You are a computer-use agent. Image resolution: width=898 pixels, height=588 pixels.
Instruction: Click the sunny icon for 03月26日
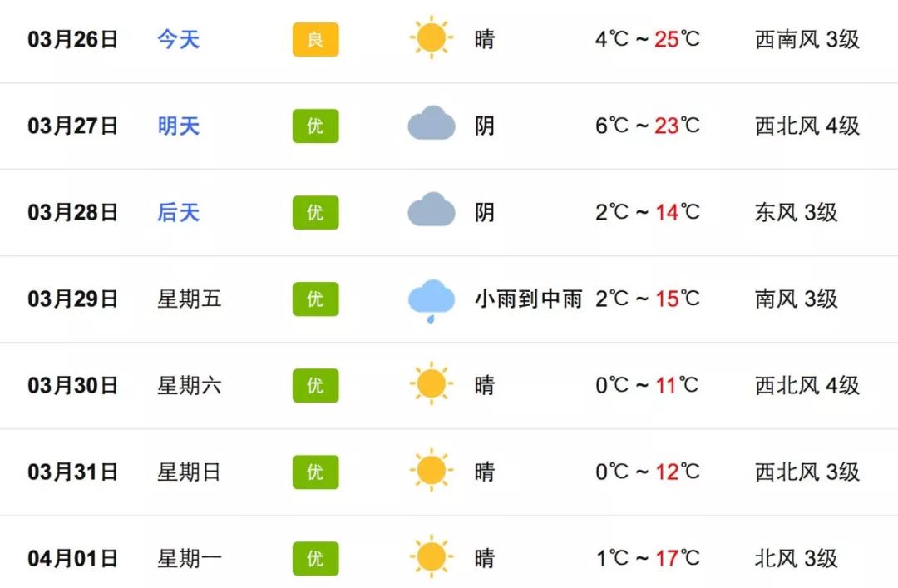coord(432,37)
